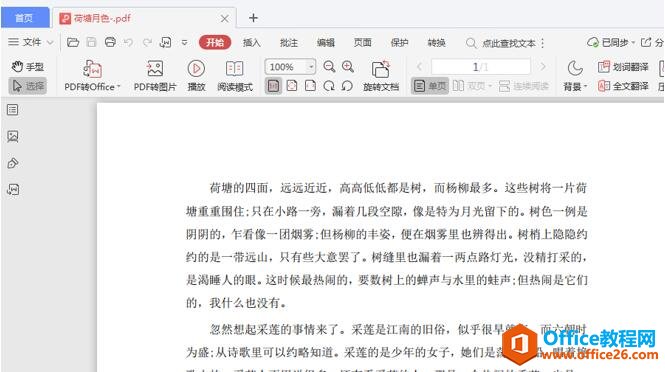Open the thumbnails sidebar panel

[13, 136]
